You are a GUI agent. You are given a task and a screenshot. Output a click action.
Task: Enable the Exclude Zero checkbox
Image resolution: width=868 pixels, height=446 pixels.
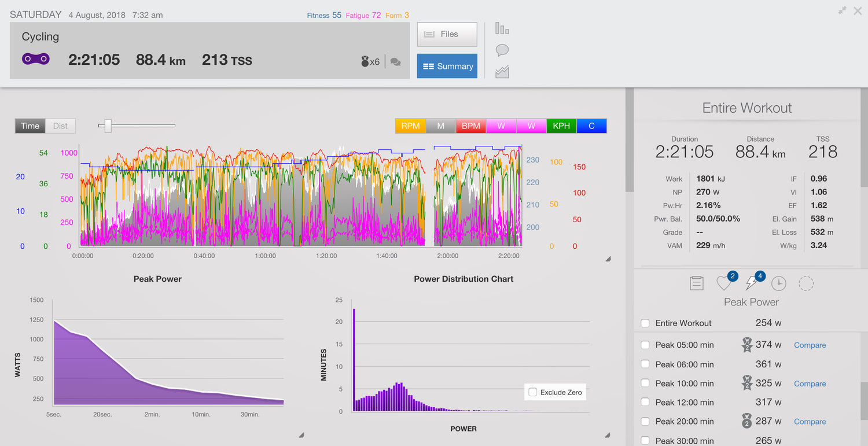533,392
